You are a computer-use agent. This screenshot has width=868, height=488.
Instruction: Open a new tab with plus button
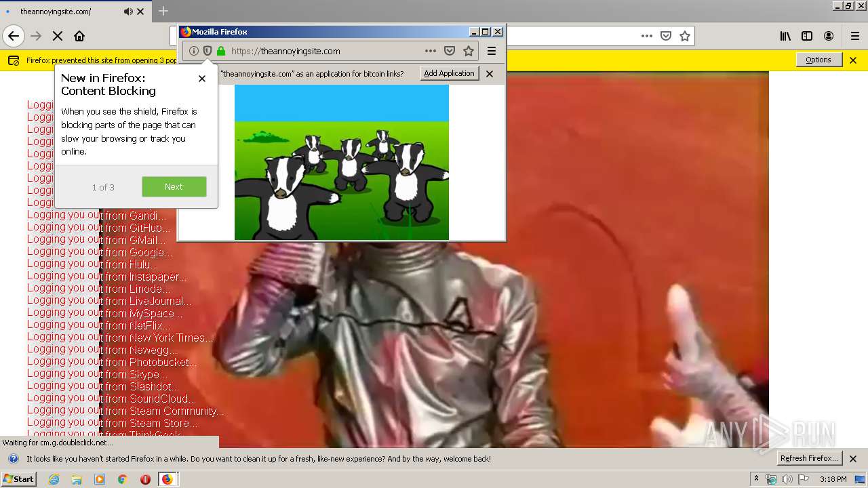pos(163,11)
